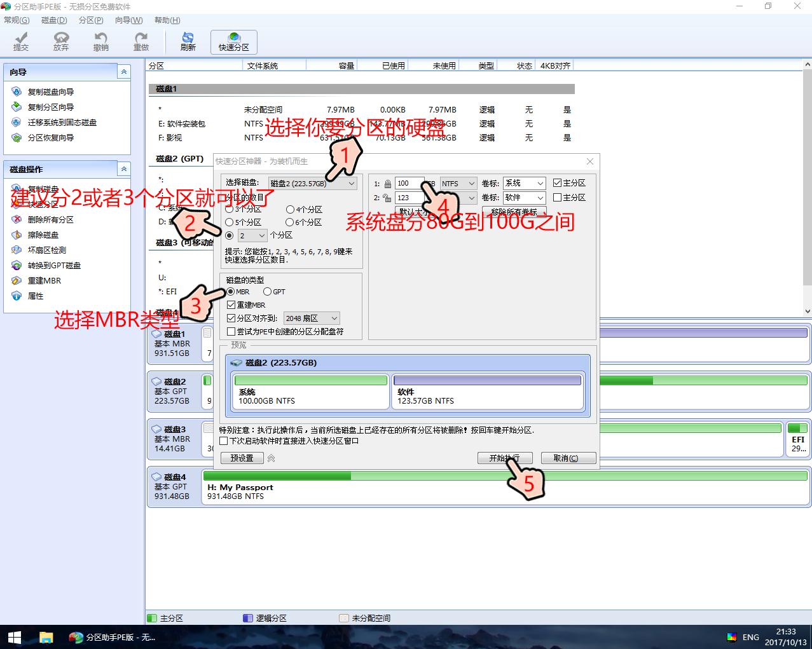Viewport: 812px width, 649px height.
Task: Click the 取消(C) button
Action: point(568,458)
